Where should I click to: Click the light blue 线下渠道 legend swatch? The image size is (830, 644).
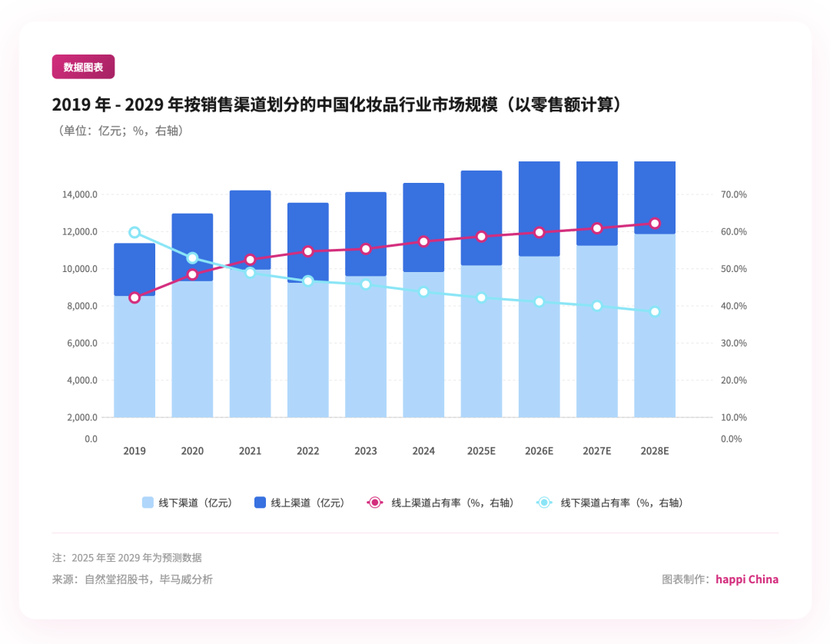click(x=148, y=503)
